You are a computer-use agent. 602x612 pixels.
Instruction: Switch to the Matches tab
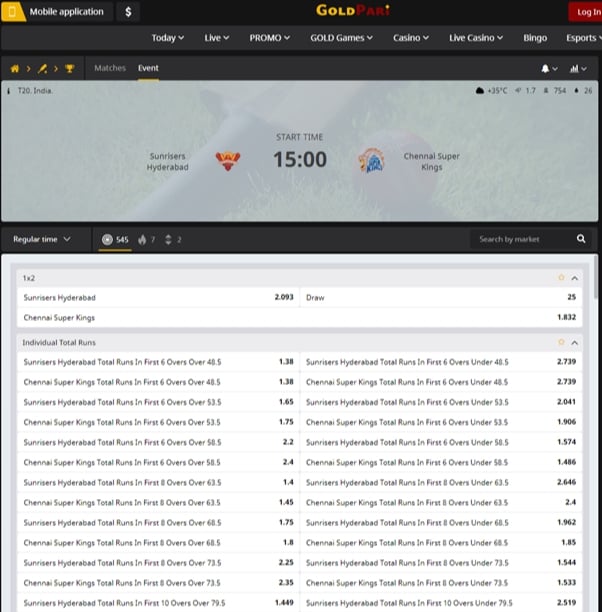click(x=110, y=68)
